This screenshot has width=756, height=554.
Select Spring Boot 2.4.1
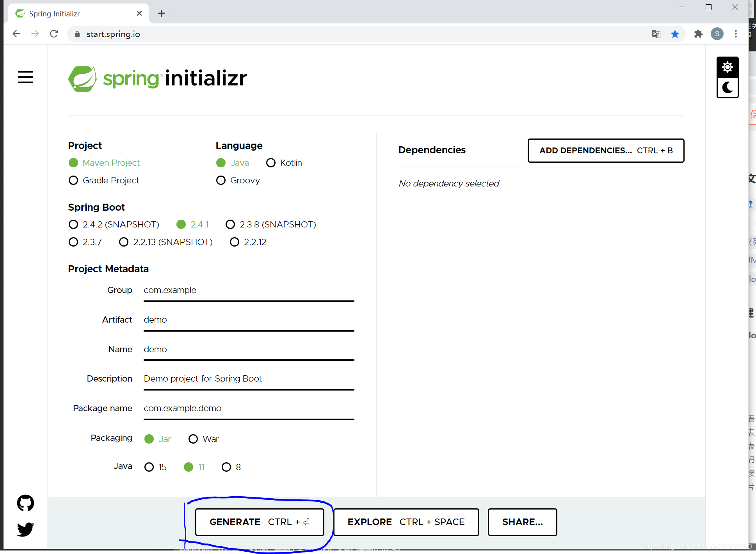(x=193, y=224)
